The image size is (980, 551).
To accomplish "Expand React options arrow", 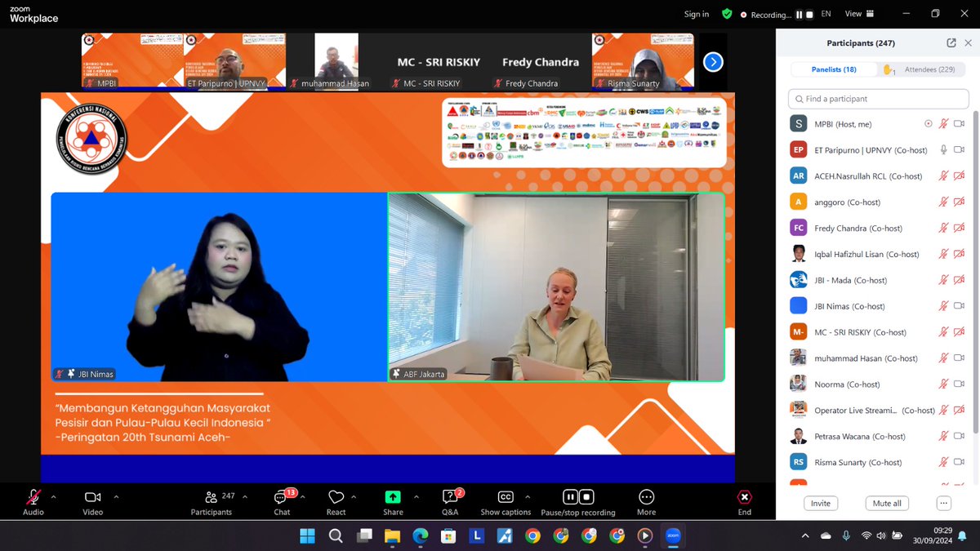I will pyautogui.click(x=354, y=496).
